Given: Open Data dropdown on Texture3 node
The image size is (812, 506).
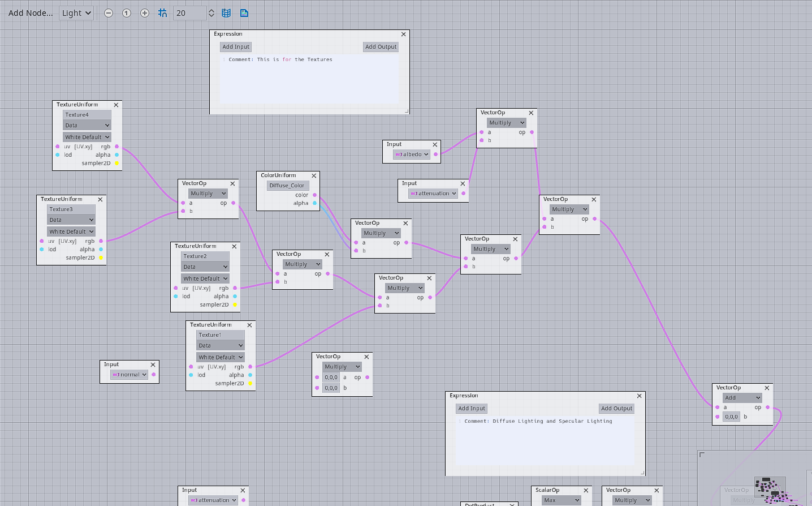Looking at the screenshot, I should tap(71, 220).
